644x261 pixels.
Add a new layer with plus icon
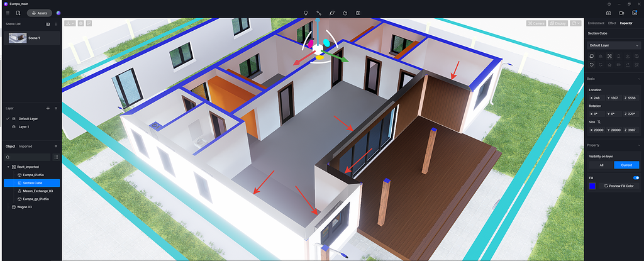[x=48, y=108]
